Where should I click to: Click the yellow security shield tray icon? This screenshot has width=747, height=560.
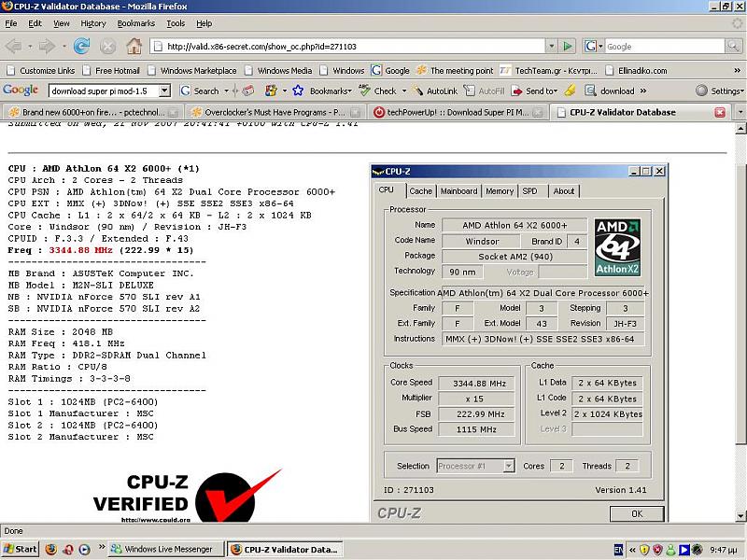click(x=644, y=550)
